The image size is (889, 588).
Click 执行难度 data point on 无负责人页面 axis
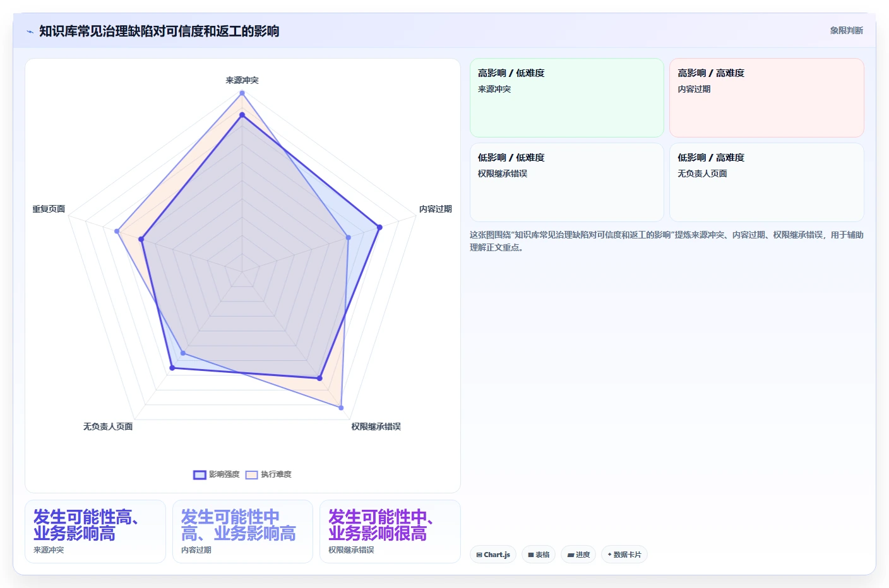[x=183, y=353]
